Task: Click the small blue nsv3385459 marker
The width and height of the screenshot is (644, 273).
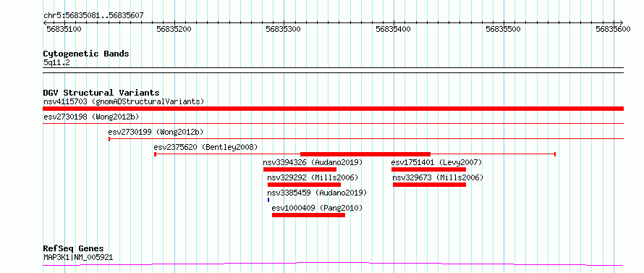Action: (268, 200)
